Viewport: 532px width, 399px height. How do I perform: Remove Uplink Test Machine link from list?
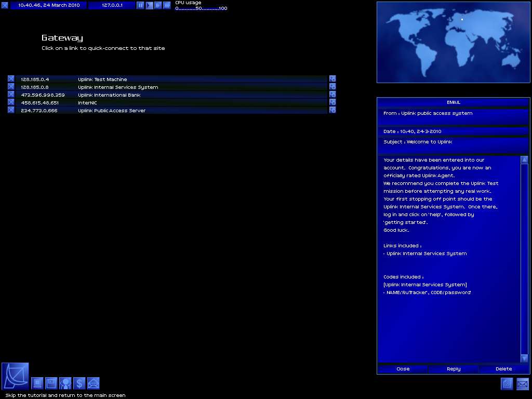11,79
